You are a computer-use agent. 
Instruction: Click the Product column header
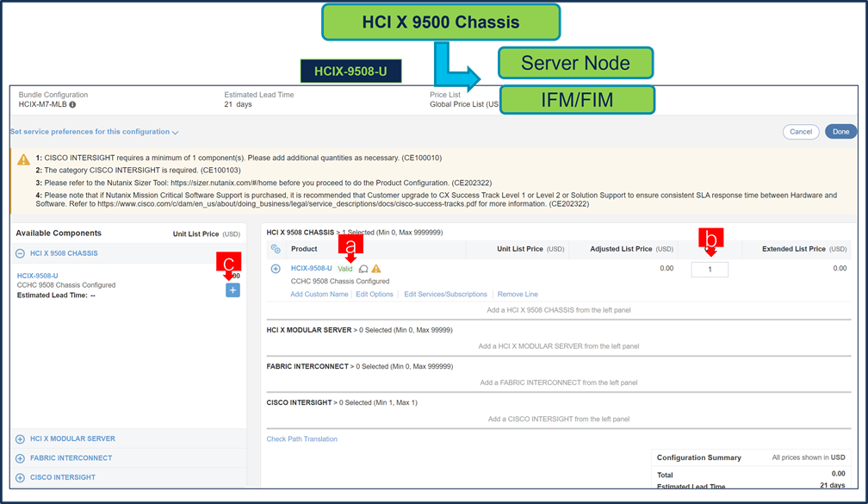(304, 249)
